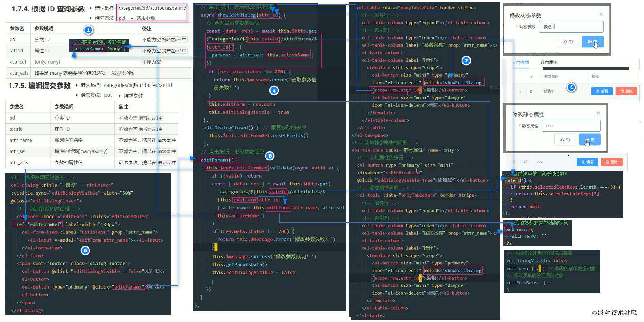The height and width of the screenshot is (322, 644).
Task: Click 删除 button in ccc row
Action: (x=612, y=162)
